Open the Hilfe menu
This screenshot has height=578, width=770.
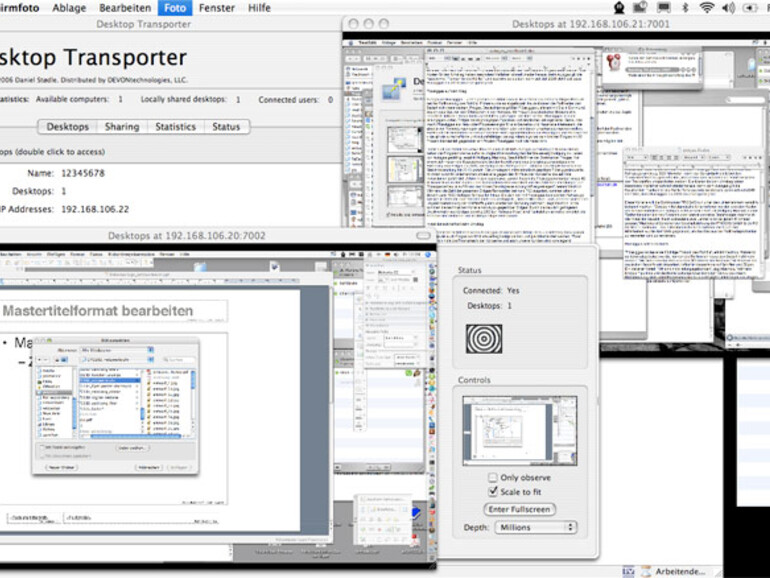click(x=259, y=8)
